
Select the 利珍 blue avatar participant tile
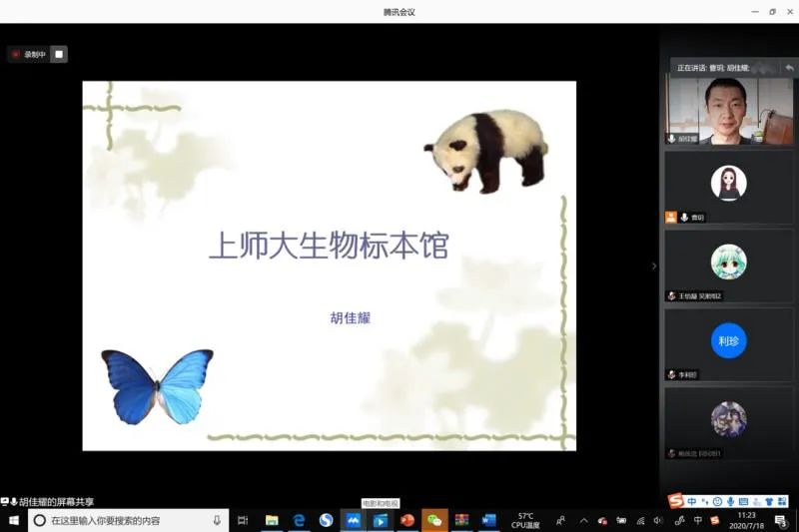(729, 341)
